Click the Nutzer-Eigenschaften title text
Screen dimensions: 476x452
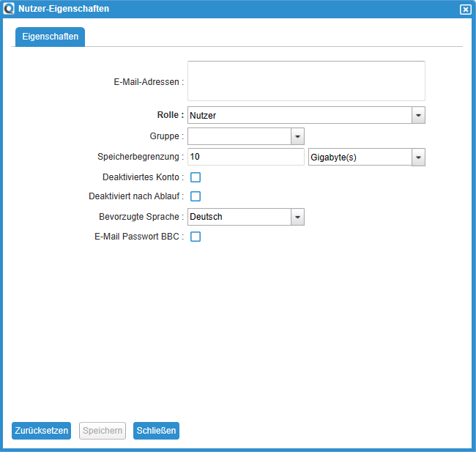[64, 9]
